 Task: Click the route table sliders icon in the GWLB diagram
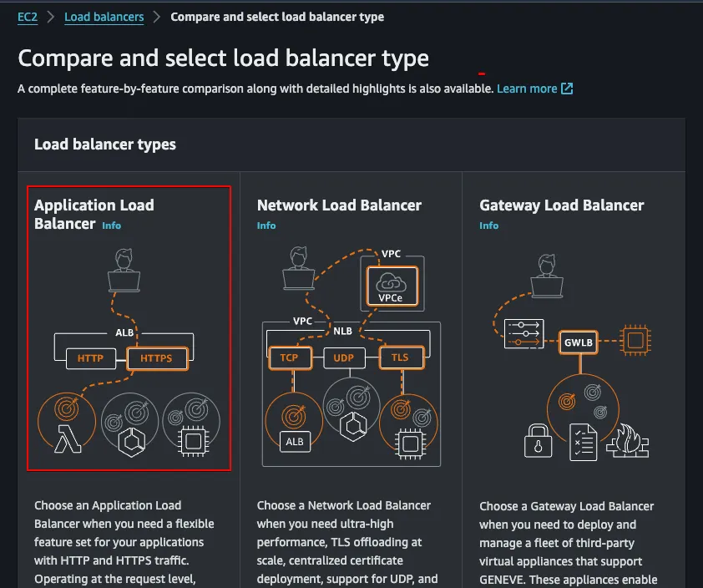(523, 334)
